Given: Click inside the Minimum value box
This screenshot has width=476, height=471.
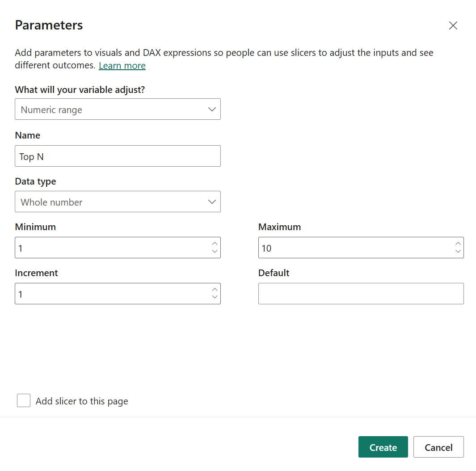Looking at the screenshot, I should pyautogui.click(x=112, y=248).
